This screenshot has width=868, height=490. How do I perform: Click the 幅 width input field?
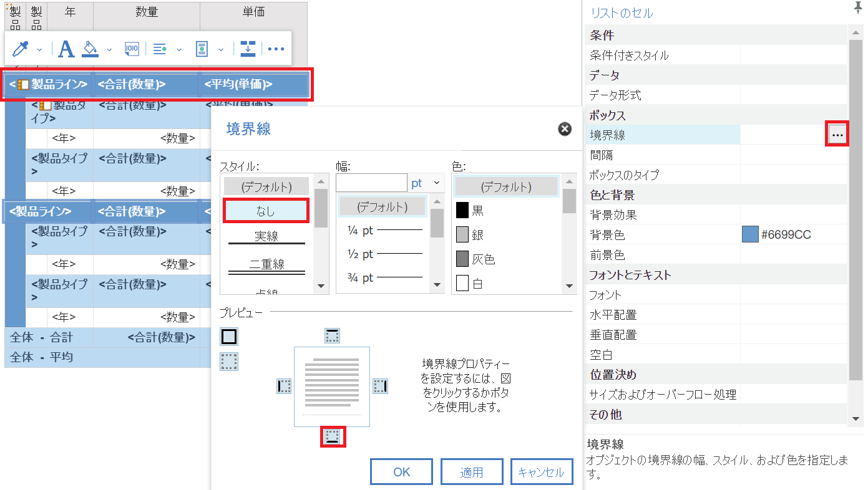pyautogui.click(x=371, y=183)
